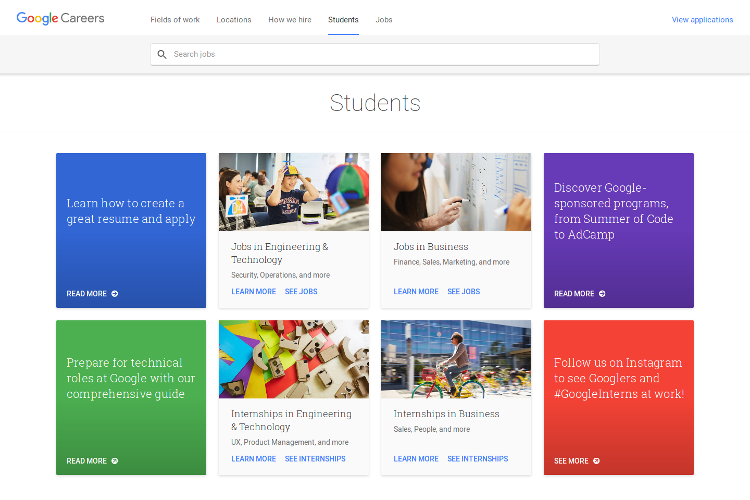Click 'UX, Product Management, and more' text
This screenshot has width=750, height=500.
tap(290, 442)
